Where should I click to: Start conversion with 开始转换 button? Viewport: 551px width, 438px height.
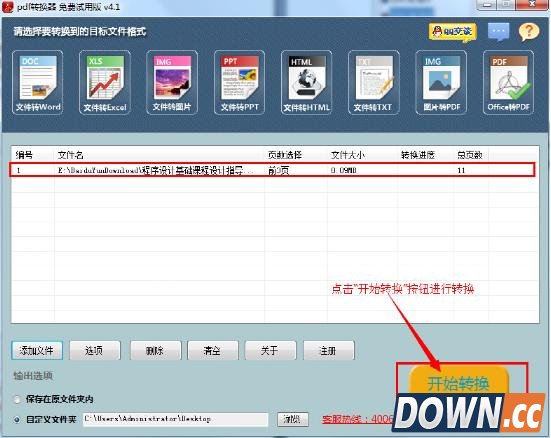point(459,381)
